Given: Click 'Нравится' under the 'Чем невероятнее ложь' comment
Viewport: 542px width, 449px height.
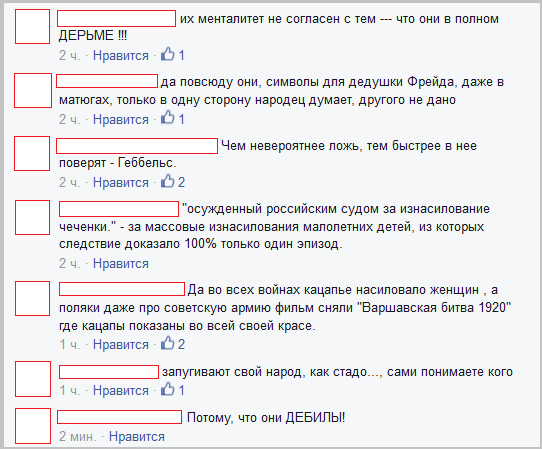Looking at the screenshot, I should (121, 183).
